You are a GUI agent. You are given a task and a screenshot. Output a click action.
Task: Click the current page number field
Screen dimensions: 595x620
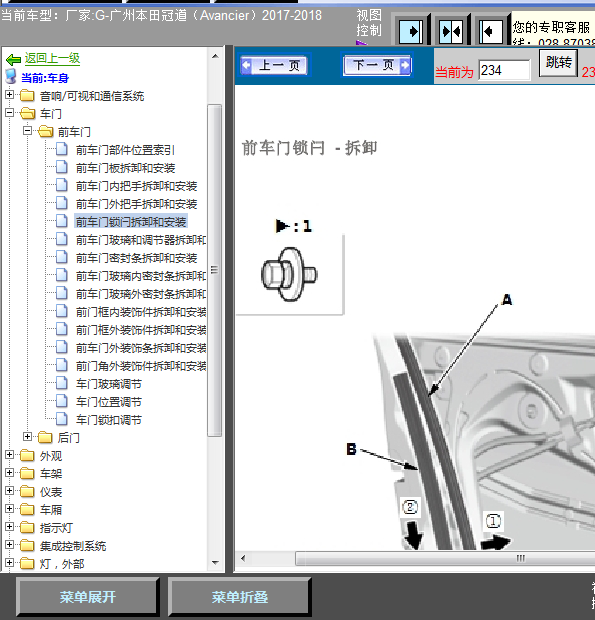(504, 70)
